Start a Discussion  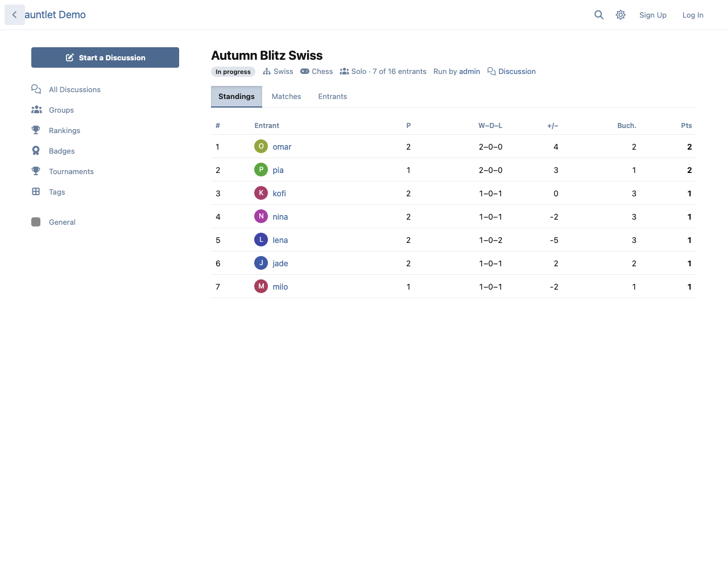pos(105,57)
